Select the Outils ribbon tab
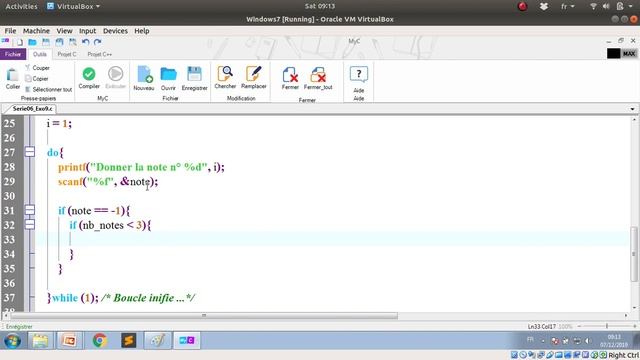Image resolution: width=640 pixels, height=360 pixels. point(40,54)
